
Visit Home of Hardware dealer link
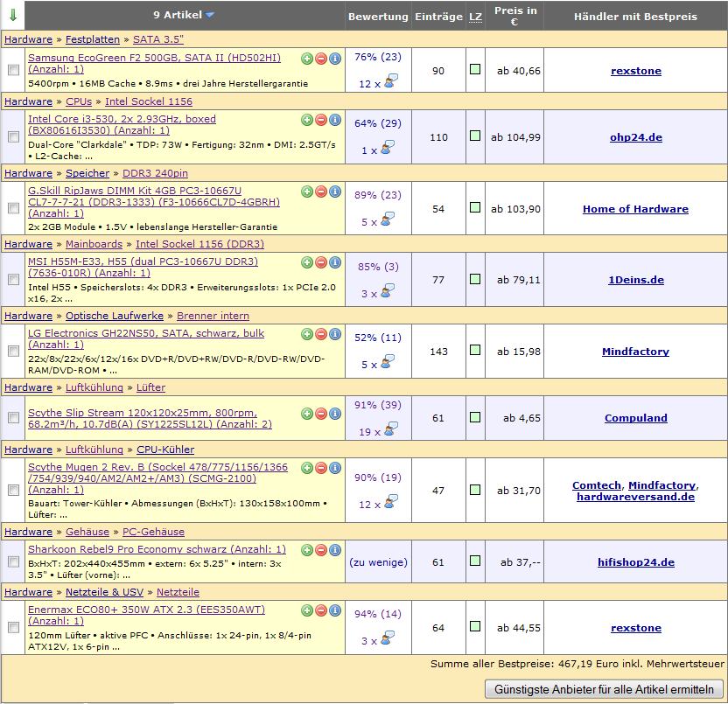[x=635, y=209]
